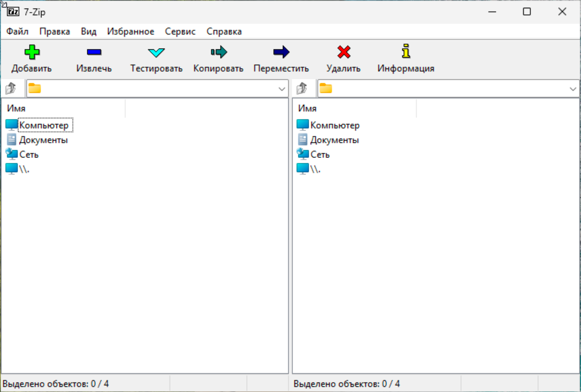Click the cyan checkmark Тестировать icon
The height and width of the screenshot is (392, 581).
click(156, 52)
